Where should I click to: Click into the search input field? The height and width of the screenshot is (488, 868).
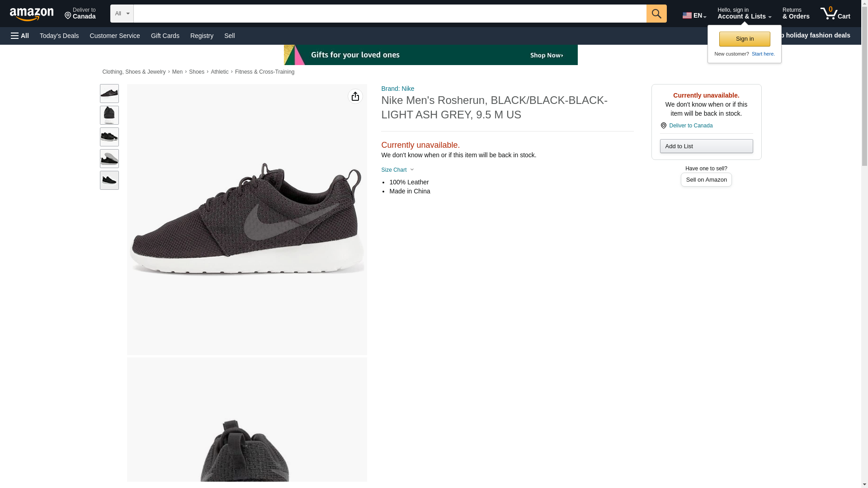pyautogui.click(x=389, y=14)
